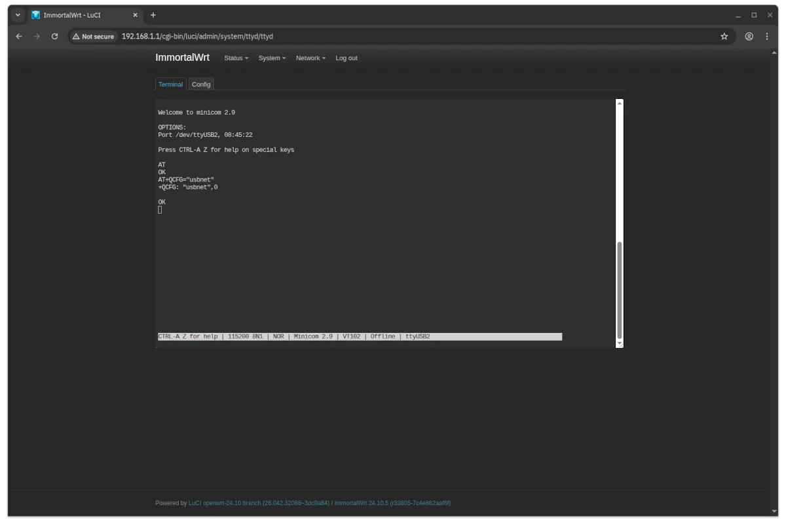The image size is (786, 532).
Task: Open a new tab with the plus icon
Action: [153, 15]
